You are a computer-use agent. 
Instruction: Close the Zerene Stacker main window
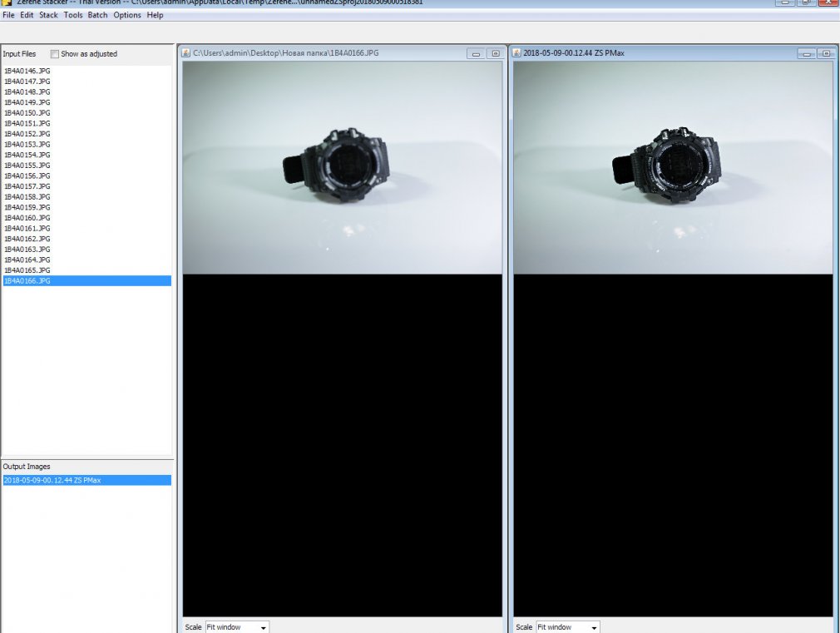[x=828, y=2]
